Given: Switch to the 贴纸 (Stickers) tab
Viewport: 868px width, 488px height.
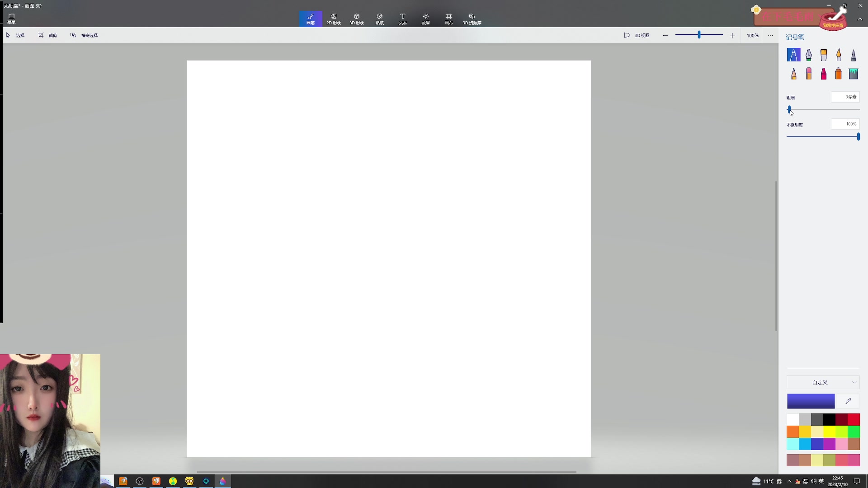Looking at the screenshot, I should (380, 19).
